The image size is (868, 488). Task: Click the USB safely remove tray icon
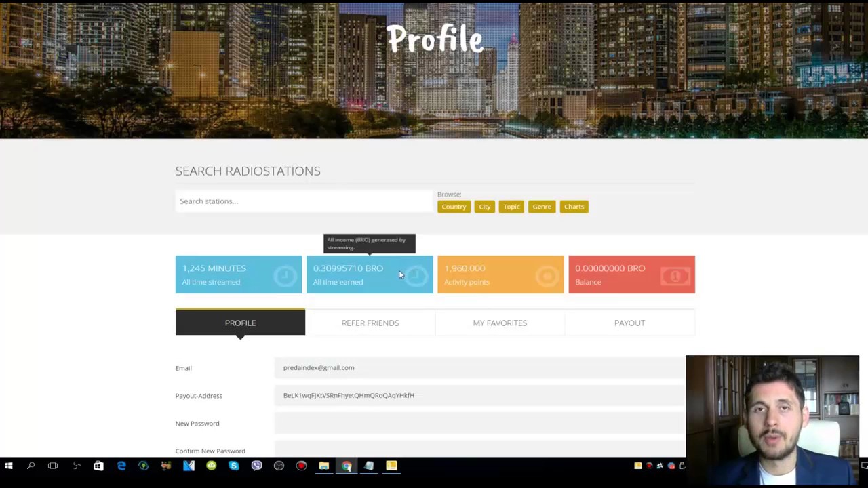(x=682, y=466)
